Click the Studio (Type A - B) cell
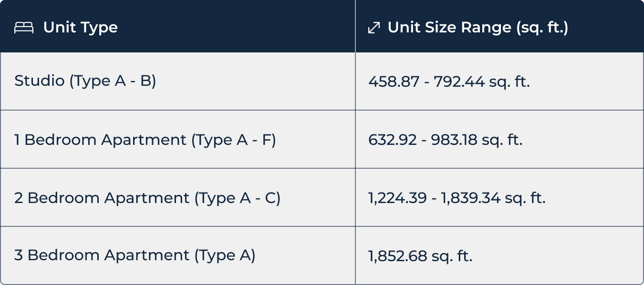 [x=178, y=81]
